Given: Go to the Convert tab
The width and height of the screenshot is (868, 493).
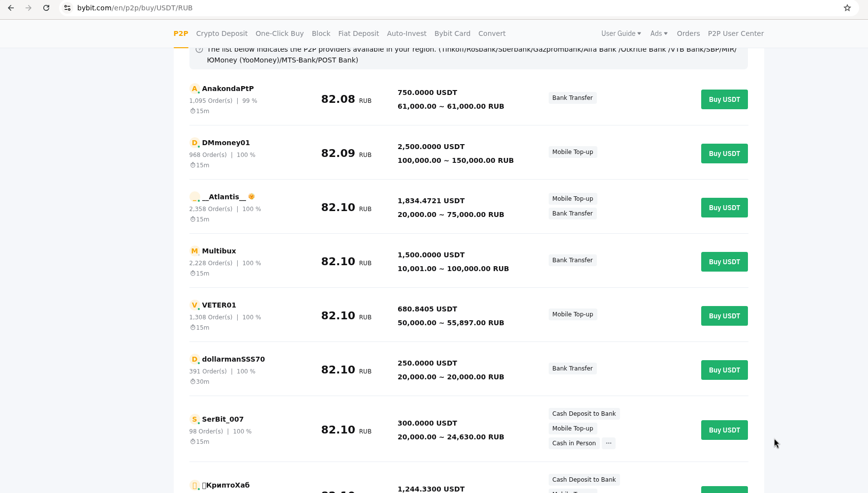Looking at the screenshot, I should click(492, 33).
